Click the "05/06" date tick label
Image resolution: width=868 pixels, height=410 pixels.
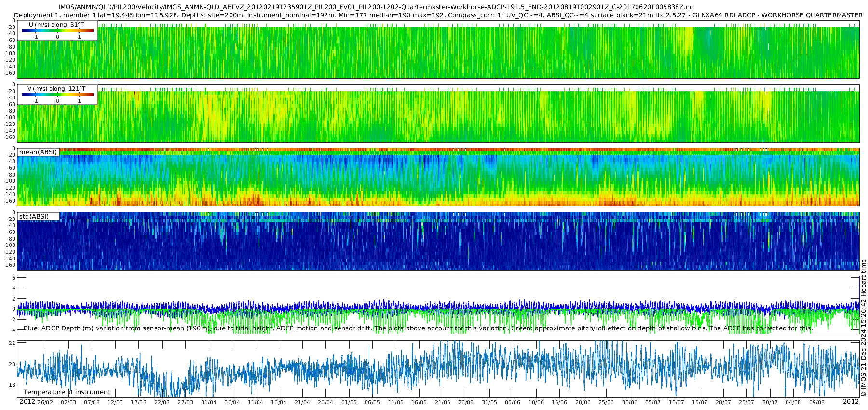click(x=513, y=403)
